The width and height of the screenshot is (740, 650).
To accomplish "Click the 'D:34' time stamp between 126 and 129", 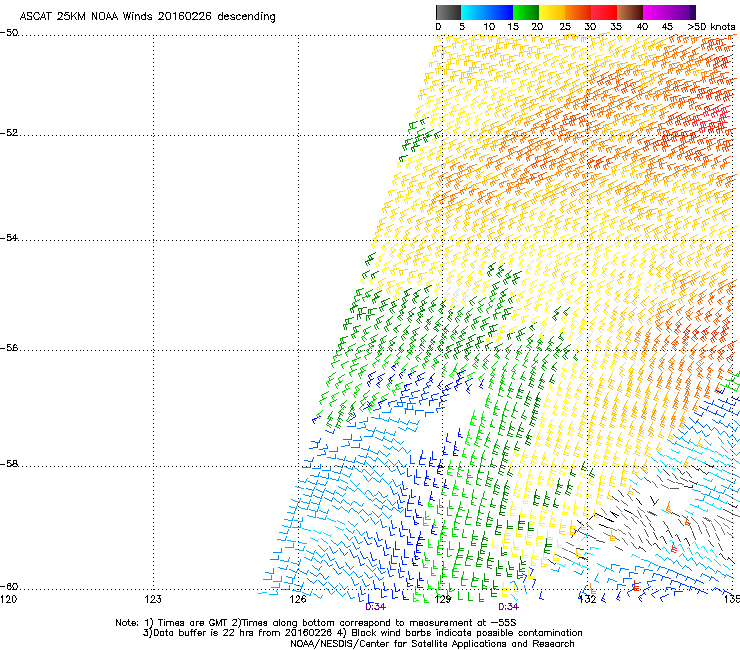I will click(x=376, y=607).
